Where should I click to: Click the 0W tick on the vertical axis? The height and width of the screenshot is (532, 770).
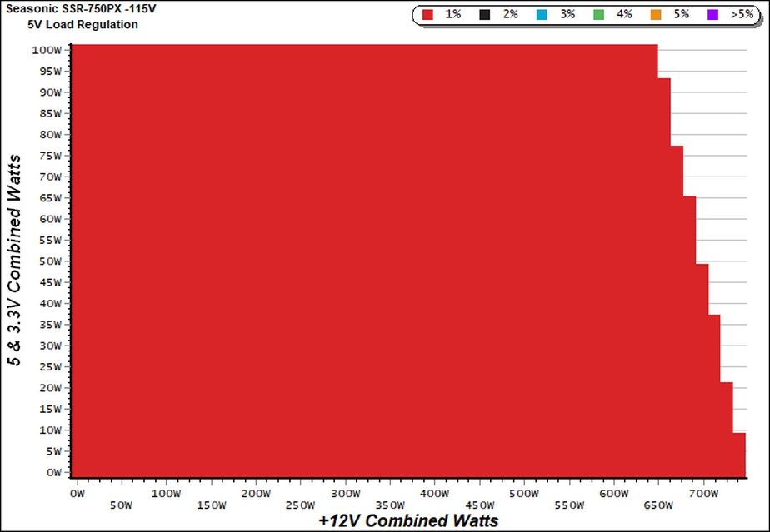pos(53,473)
